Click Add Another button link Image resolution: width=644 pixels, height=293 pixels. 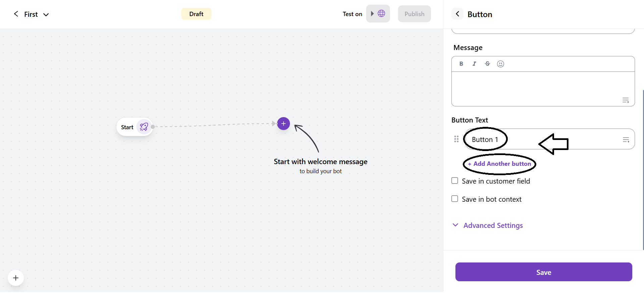[500, 164]
